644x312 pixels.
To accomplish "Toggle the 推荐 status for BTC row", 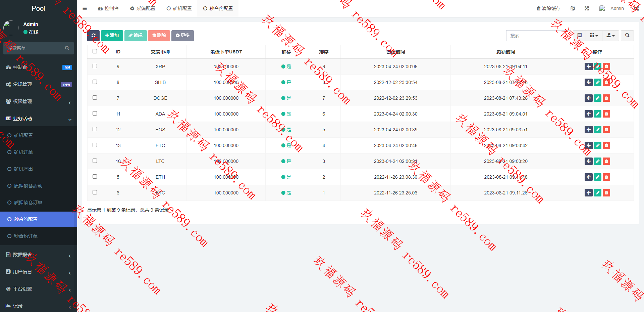I will click(x=286, y=193).
